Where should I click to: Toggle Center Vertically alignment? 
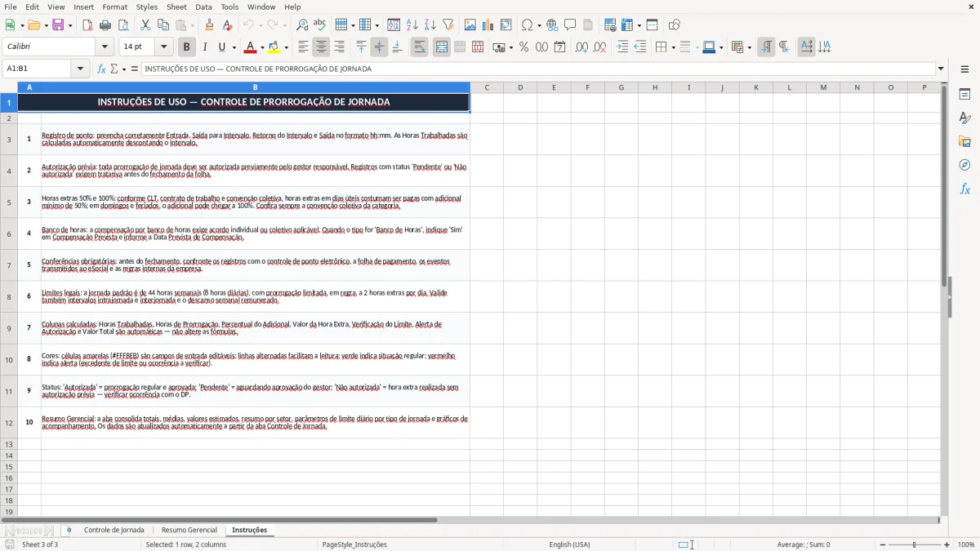click(x=379, y=47)
